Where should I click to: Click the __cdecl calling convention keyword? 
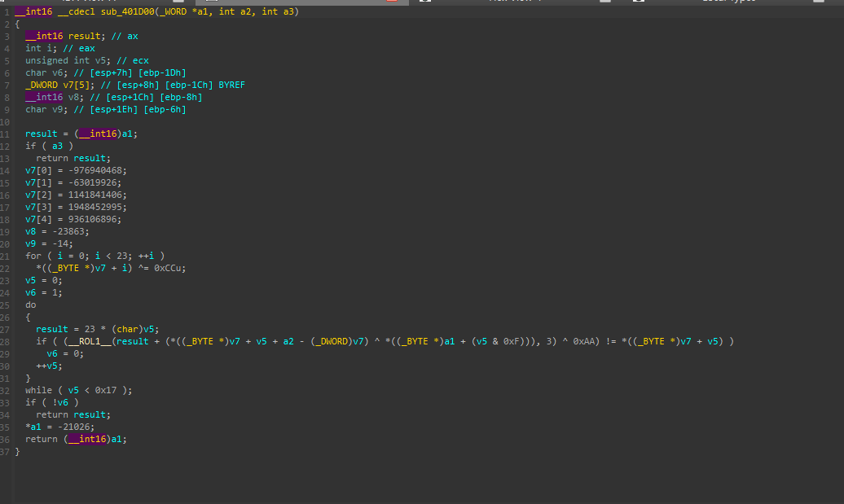pyautogui.click(x=76, y=11)
